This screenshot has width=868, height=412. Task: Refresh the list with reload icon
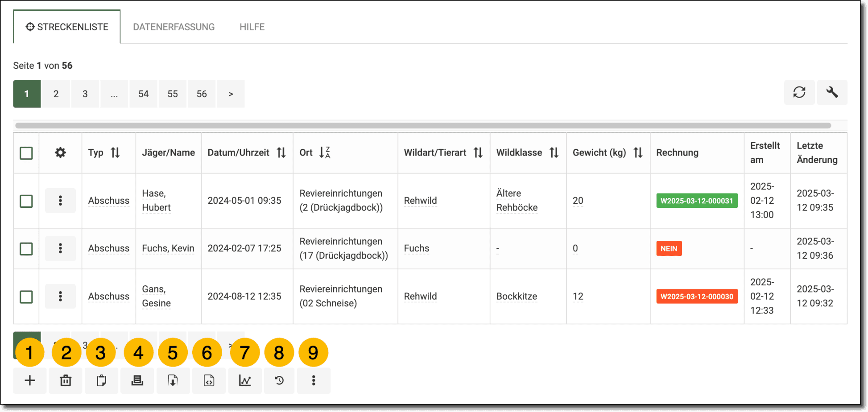799,92
